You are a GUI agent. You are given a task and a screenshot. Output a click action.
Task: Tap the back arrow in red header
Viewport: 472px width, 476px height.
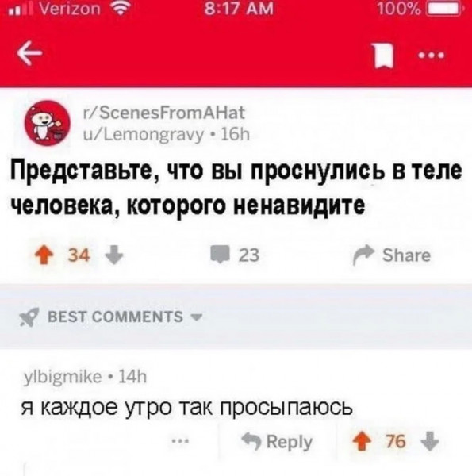(x=29, y=54)
